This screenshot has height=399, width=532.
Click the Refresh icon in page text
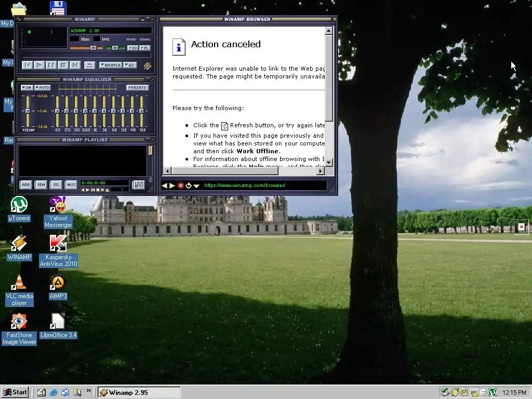coord(224,126)
